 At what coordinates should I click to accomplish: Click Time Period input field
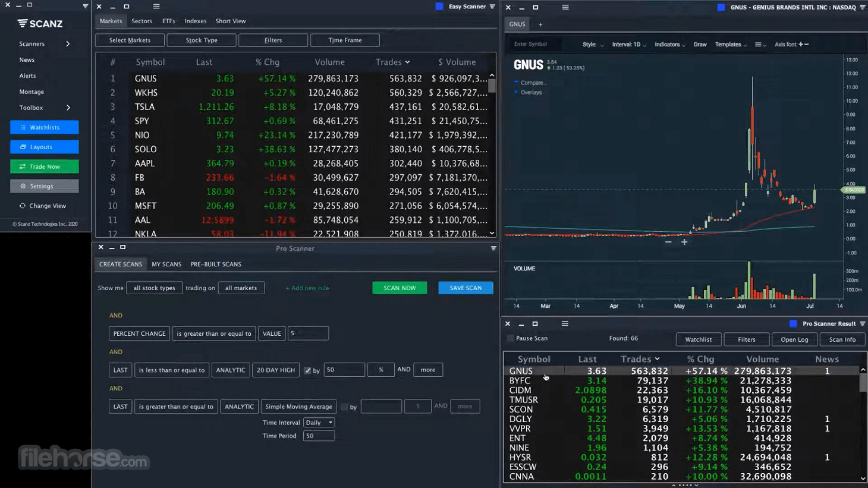pos(319,436)
